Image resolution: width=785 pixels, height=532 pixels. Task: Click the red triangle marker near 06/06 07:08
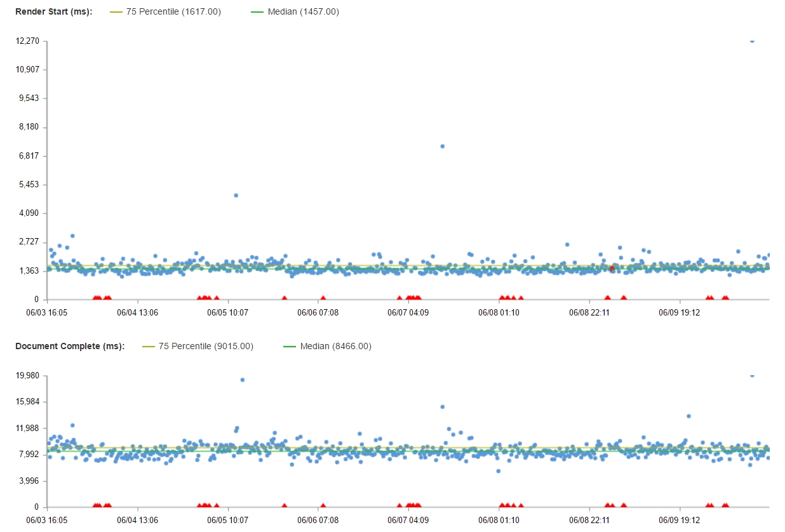click(x=322, y=297)
